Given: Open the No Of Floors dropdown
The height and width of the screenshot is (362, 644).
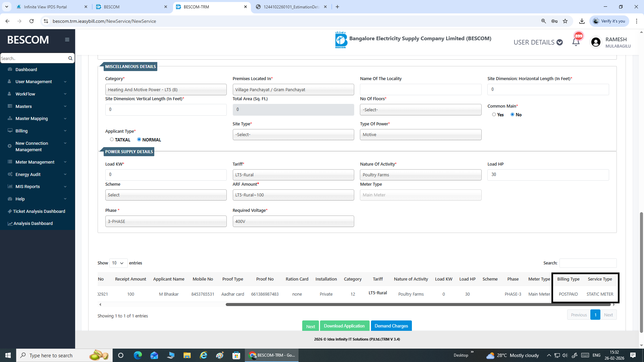Looking at the screenshot, I should point(420,110).
